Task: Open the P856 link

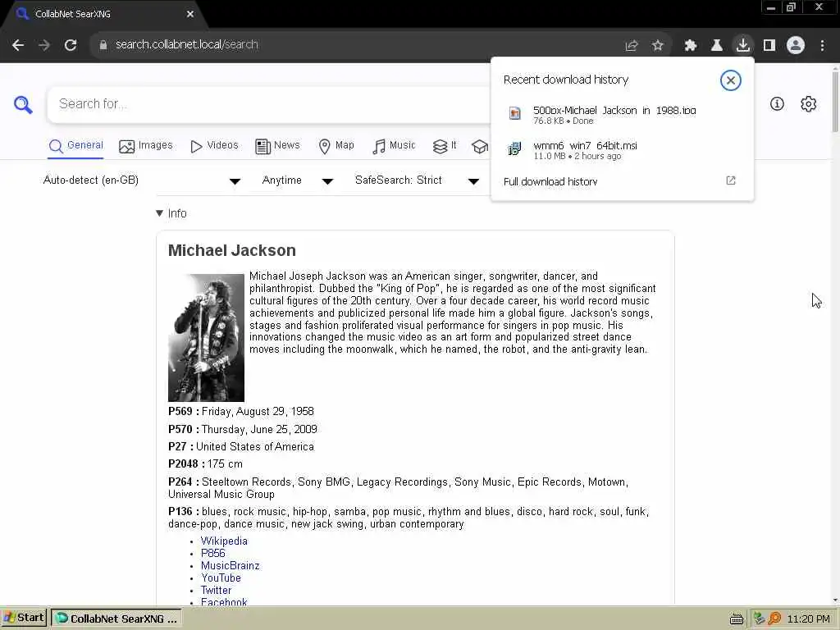Action: point(212,554)
